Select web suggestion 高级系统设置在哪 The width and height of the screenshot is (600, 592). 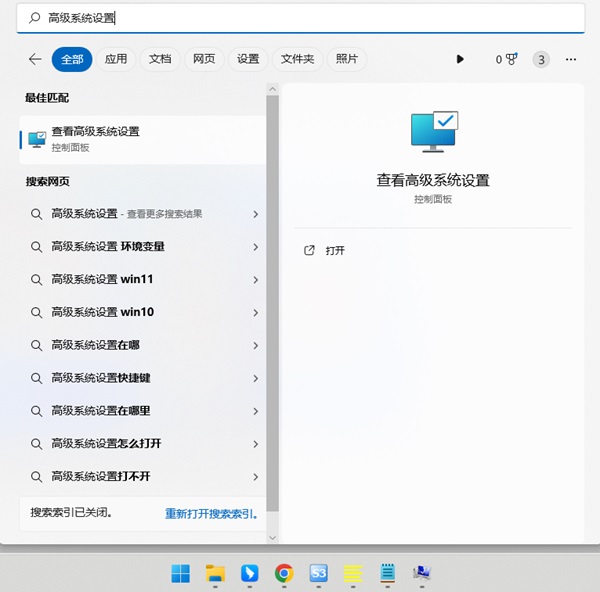tap(142, 346)
